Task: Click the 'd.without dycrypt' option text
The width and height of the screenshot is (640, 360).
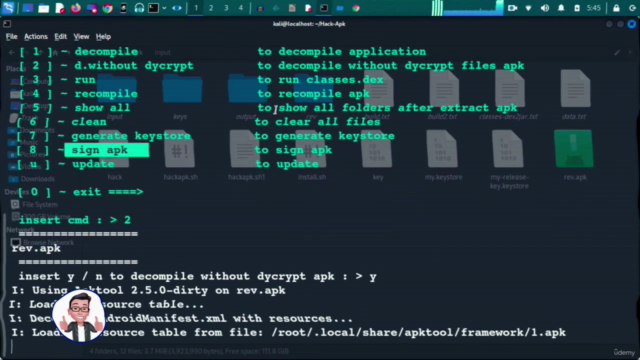Action: (x=134, y=66)
